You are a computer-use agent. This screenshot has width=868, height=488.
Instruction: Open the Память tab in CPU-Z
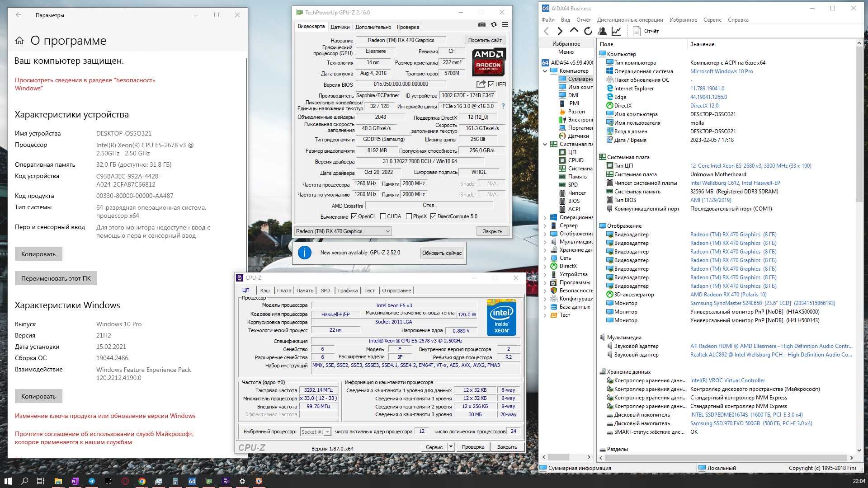[305, 291]
